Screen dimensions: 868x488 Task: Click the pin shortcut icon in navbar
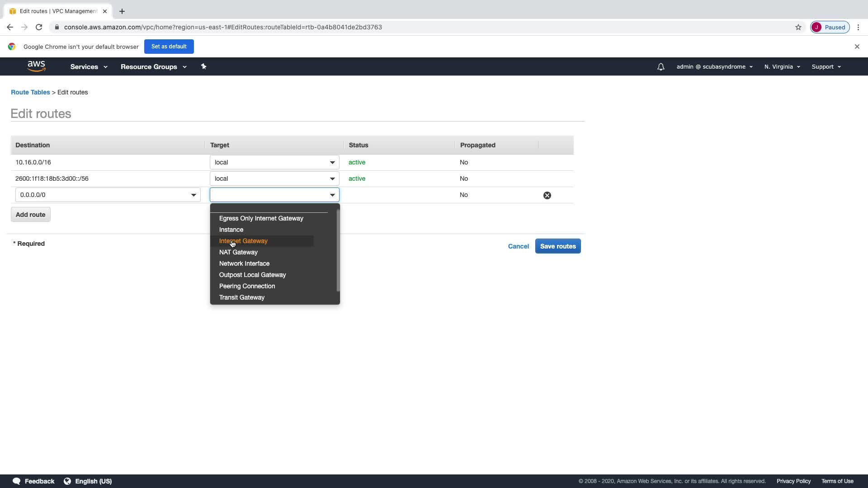[x=203, y=66]
